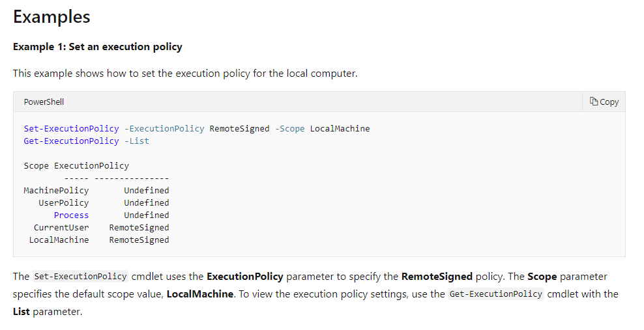
Task: Click the Copy button on the code block
Action: tap(604, 102)
